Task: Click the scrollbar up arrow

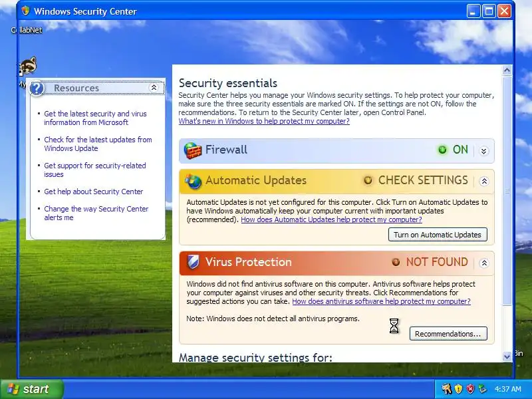Action: tap(507, 70)
